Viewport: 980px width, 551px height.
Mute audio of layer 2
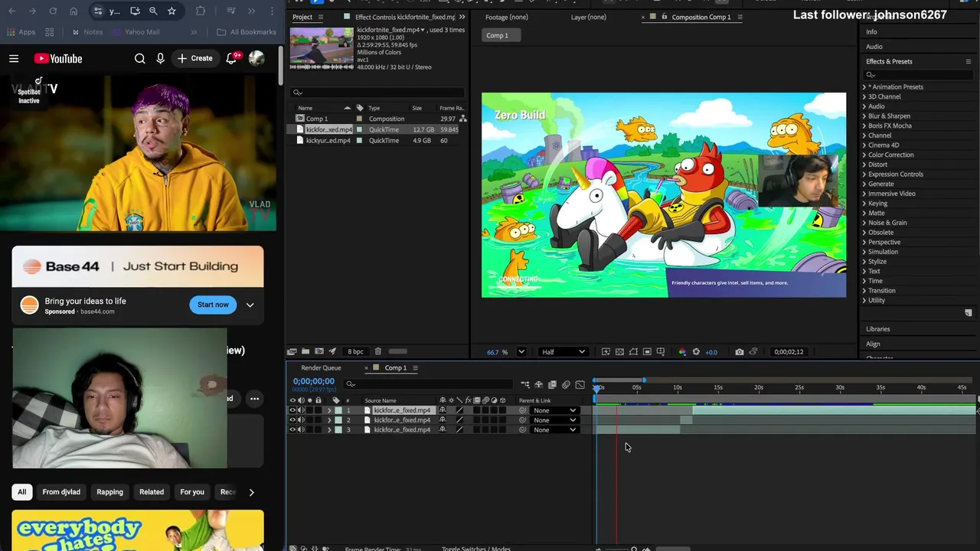point(301,420)
